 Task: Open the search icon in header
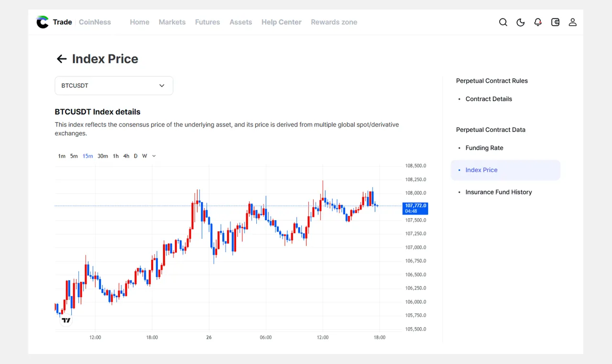coord(503,22)
